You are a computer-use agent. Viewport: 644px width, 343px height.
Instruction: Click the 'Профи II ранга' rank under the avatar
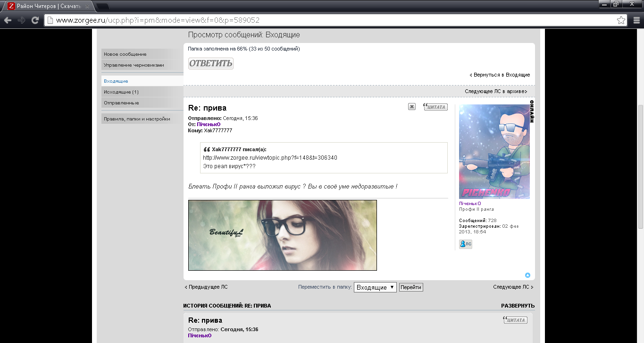(477, 209)
